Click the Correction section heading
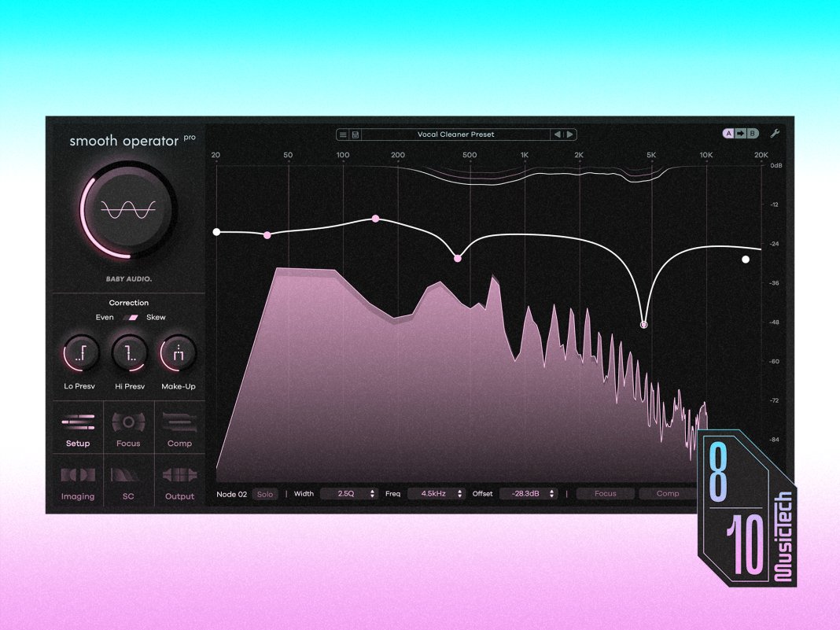 coord(128,303)
